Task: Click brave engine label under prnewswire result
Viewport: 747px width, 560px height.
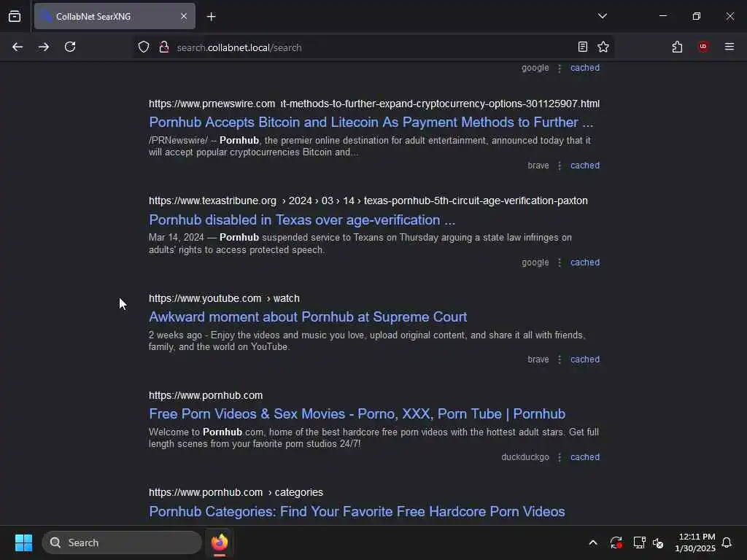Action: click(x=538, y=166)
